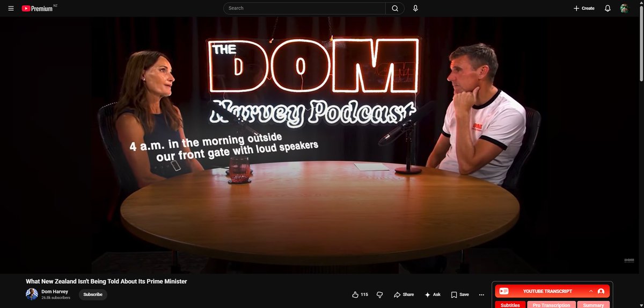Click the video player frame

pyautogui.click(x=318, y=145)
